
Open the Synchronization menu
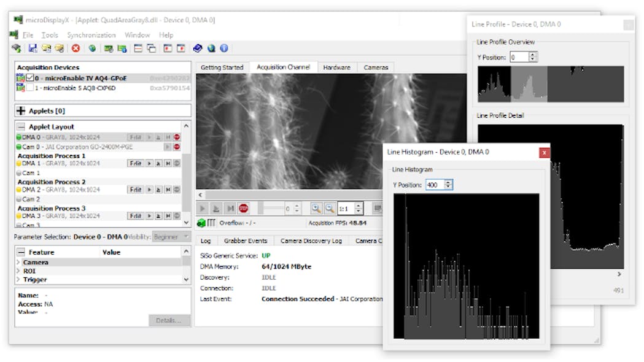coord(92,35)
